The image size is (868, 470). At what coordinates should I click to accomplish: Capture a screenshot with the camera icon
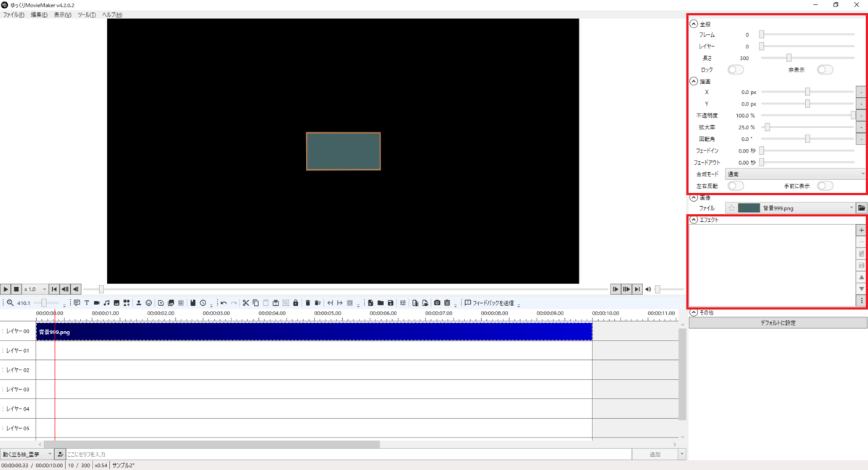click(x=437, y=303)
